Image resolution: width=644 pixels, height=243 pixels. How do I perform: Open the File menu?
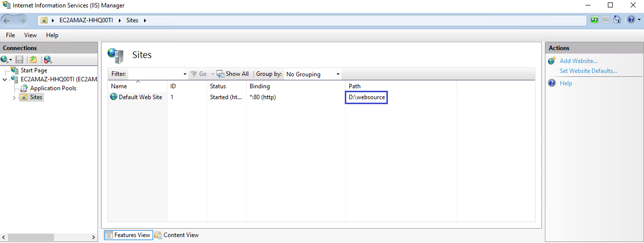tap(10, 35)
